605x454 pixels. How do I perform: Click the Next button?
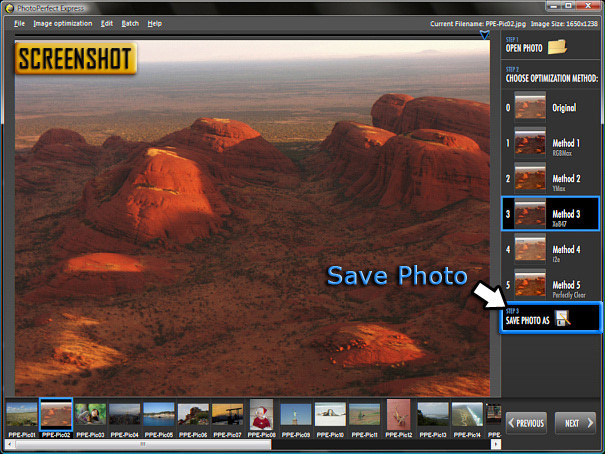click(x=575, y=423)
